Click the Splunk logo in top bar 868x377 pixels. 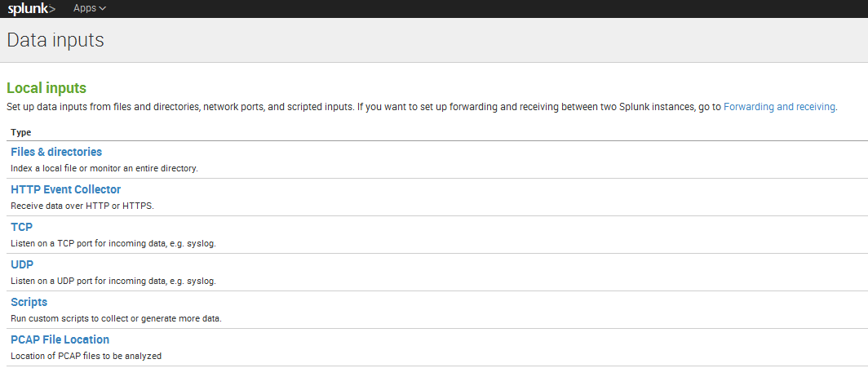(32, 9)
